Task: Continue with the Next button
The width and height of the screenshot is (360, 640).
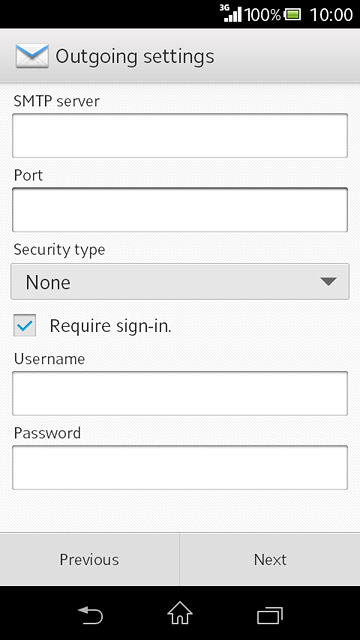Action: (270, 559)
